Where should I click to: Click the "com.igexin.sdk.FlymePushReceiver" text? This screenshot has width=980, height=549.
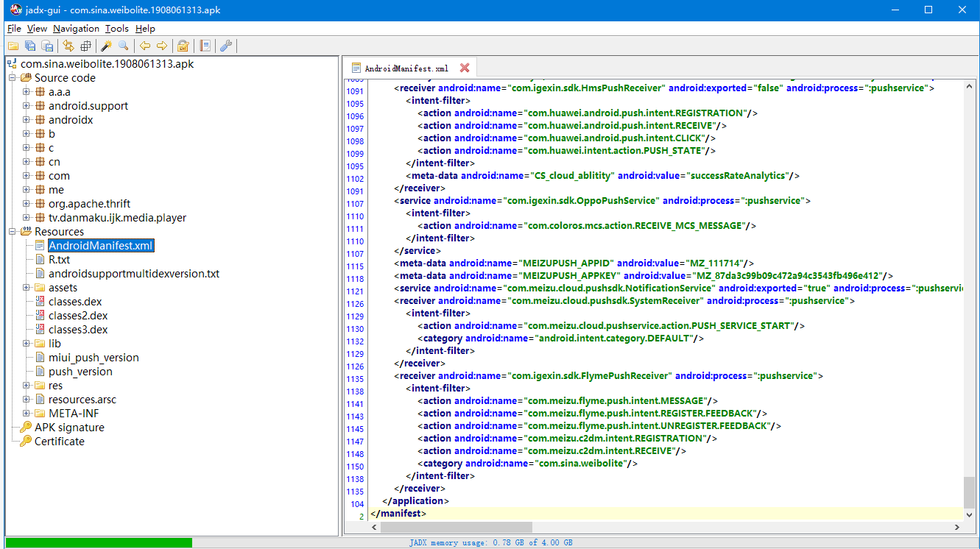pos(590,375)
